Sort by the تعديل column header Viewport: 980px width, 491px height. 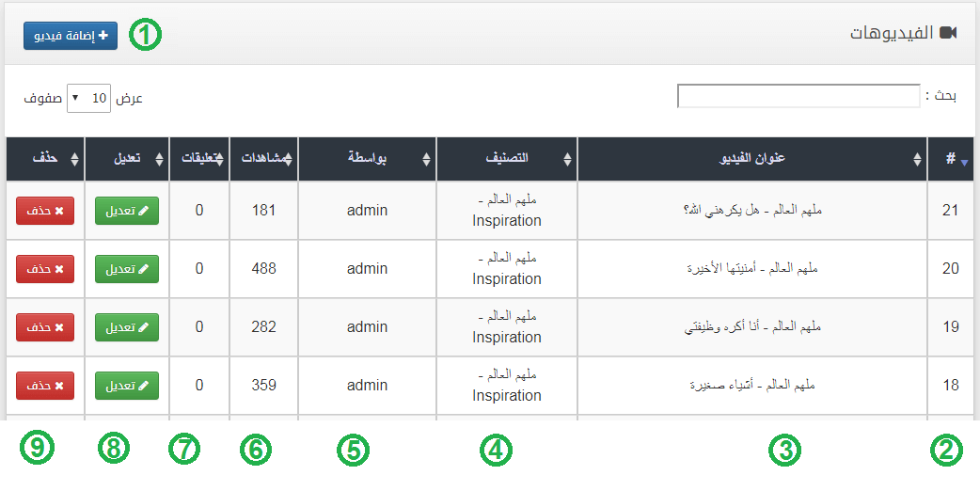click(x=127, y=159)
